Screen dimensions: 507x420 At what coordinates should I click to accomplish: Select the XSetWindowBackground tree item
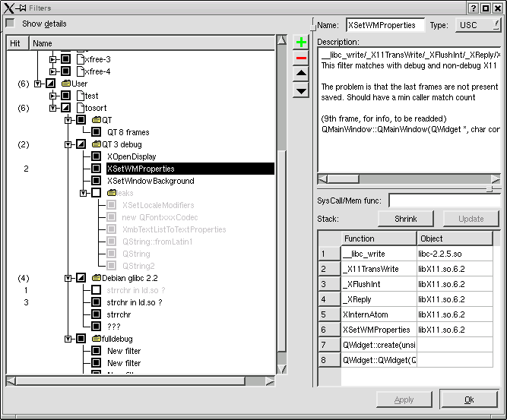tap(151, 181)
